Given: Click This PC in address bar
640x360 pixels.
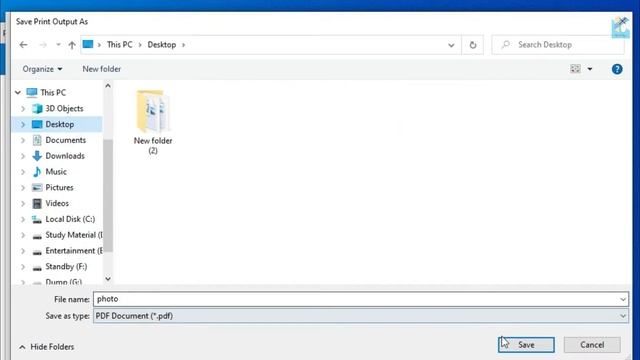Looking at the screenshot, I should tap(120, 45).
